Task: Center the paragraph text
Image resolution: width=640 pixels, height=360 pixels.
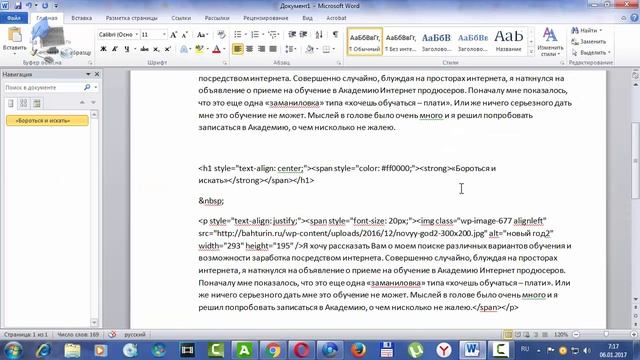Action: (249, 49)
